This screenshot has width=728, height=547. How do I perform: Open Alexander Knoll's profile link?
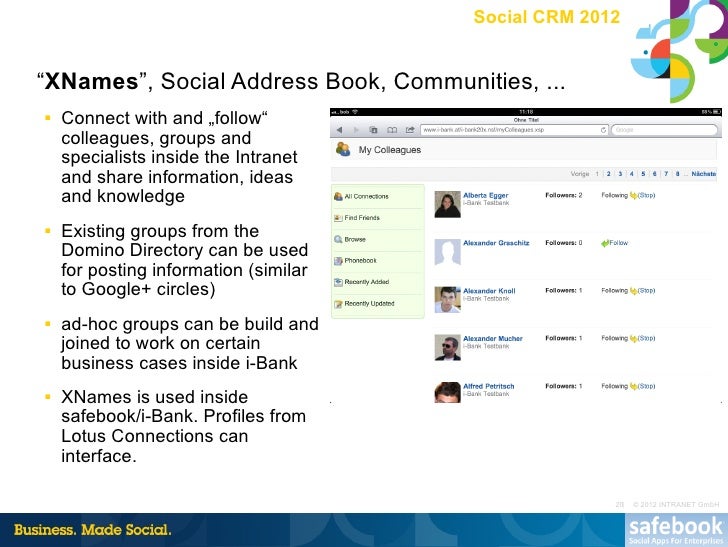[489, 291]
